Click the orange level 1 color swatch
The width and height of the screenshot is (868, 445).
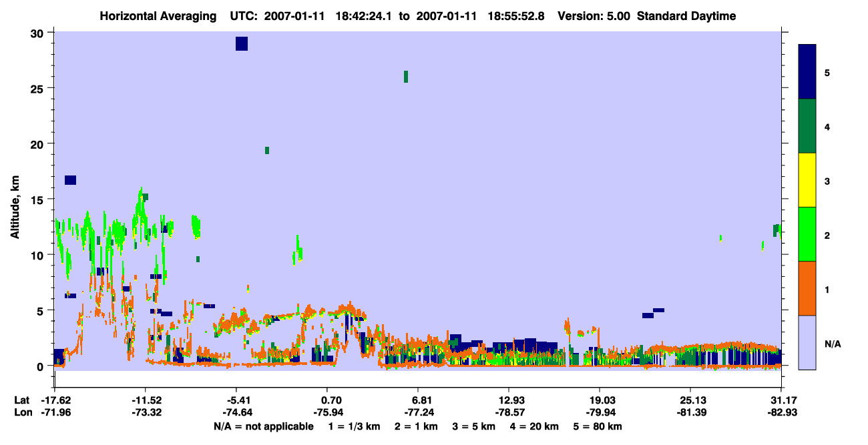point(807,288)
